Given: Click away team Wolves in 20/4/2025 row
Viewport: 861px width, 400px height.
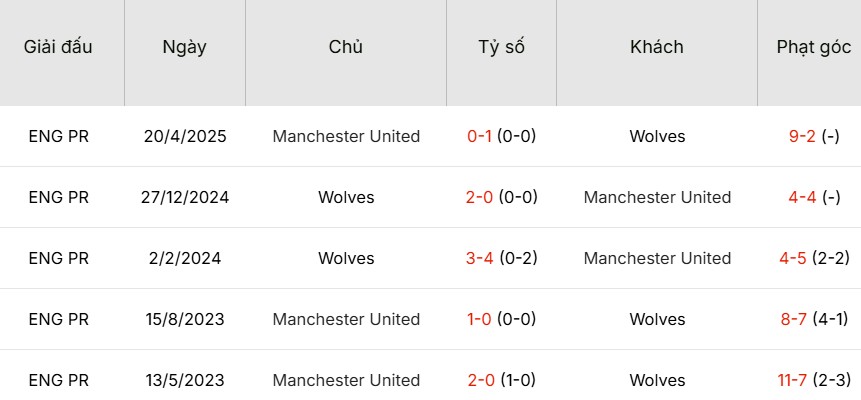Looking at the screenshot, I should pos(657,136).
